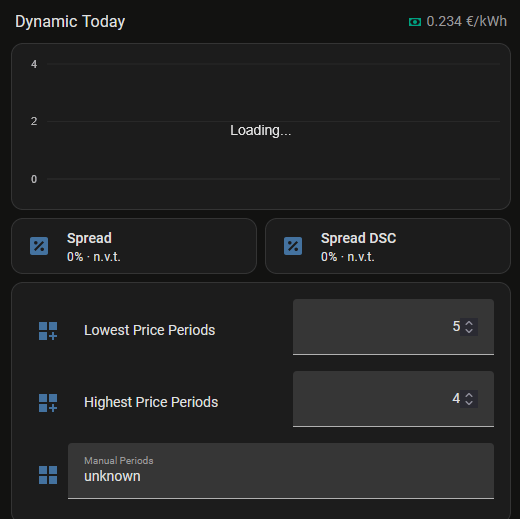Click the Spread DSC percent icon
Image resolution: width=520 pixels, height=519 pixels.
293,246
